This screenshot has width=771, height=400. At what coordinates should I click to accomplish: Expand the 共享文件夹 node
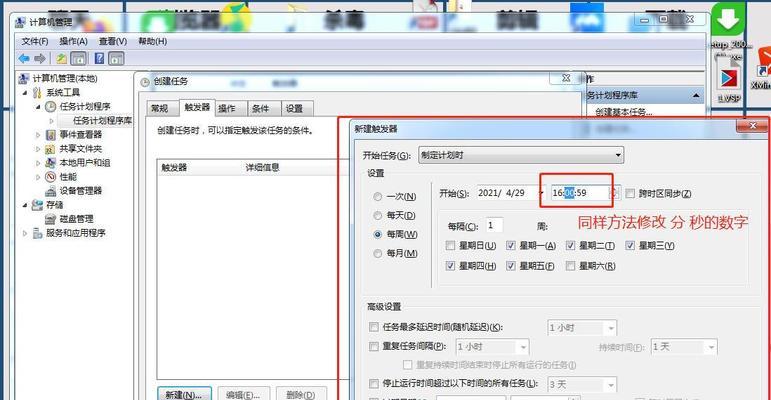coord(38,149)
